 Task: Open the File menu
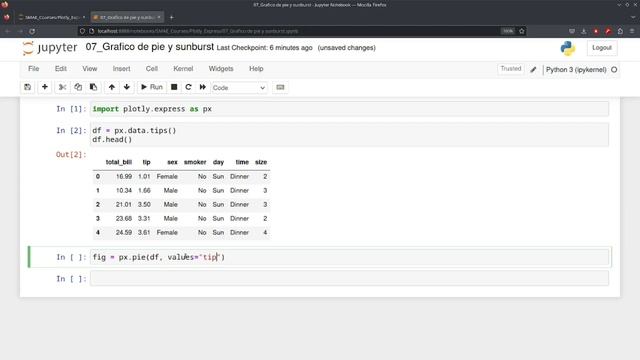point(33,69)
